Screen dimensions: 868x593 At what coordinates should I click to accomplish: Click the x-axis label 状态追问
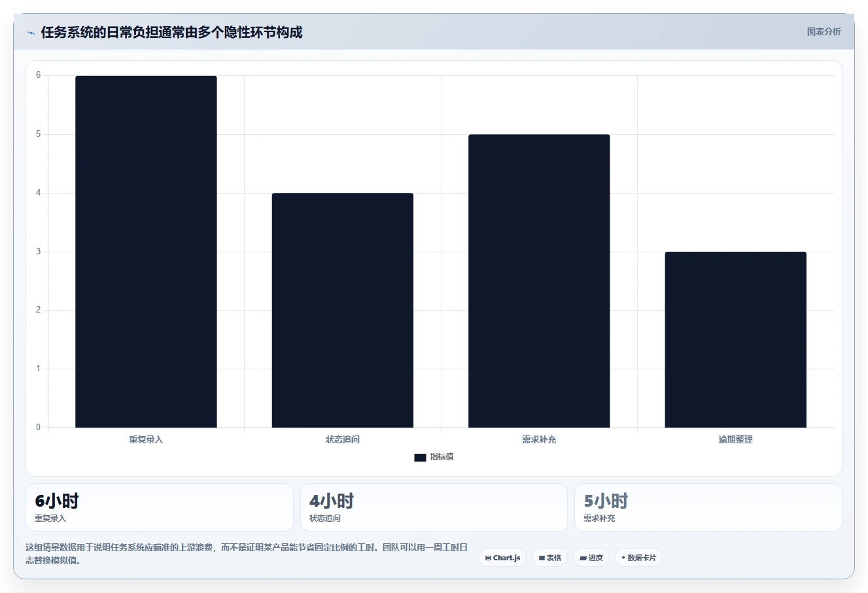pos(343,439)
